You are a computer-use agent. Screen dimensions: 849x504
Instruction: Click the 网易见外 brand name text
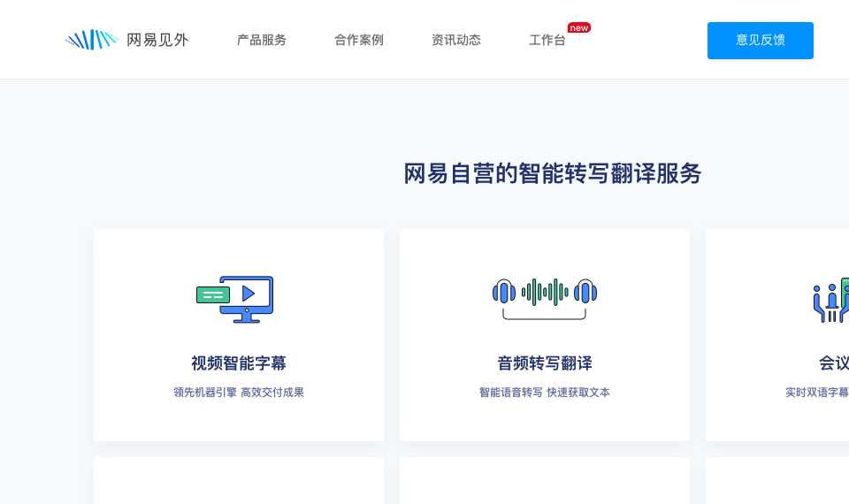tap(157, 40)
